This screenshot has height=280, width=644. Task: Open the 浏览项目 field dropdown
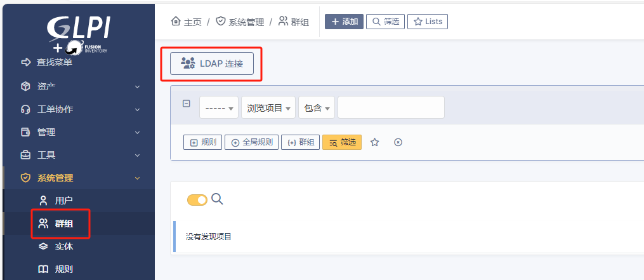(268, 108)
